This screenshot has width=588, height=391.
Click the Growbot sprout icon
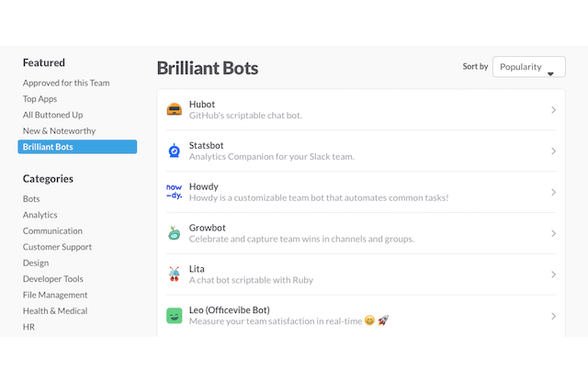(x=174, y=233)
